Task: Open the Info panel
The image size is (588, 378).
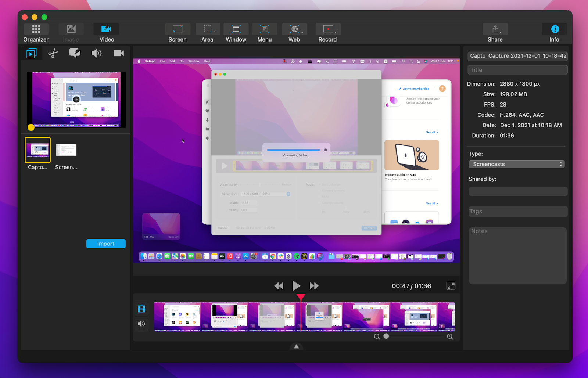Action: coord(554,32)
